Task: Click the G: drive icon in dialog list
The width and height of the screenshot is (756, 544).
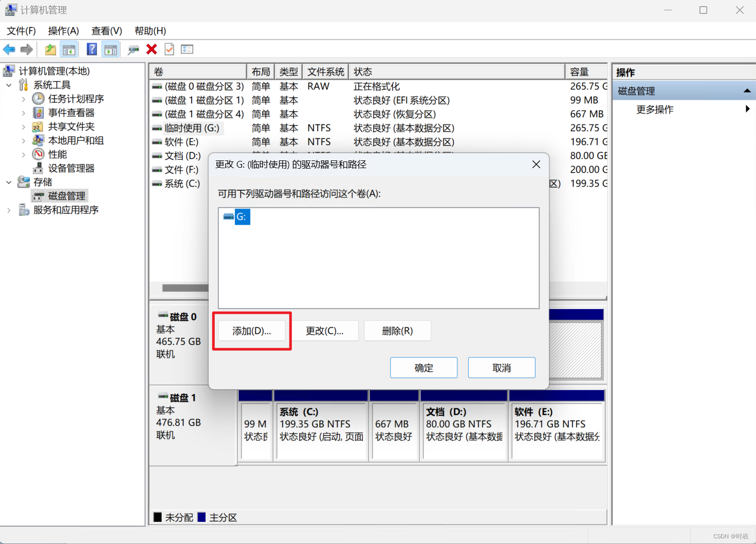Action: [229, 217]
